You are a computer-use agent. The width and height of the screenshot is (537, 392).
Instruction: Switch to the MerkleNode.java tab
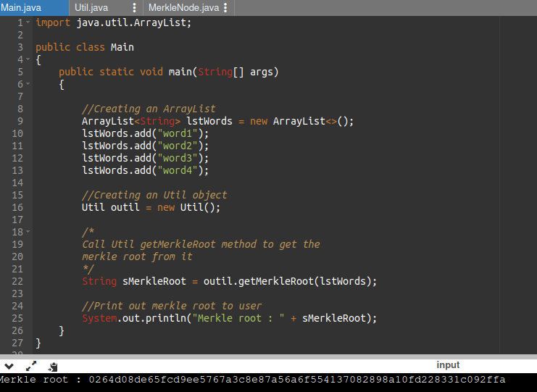pos(183,8)
